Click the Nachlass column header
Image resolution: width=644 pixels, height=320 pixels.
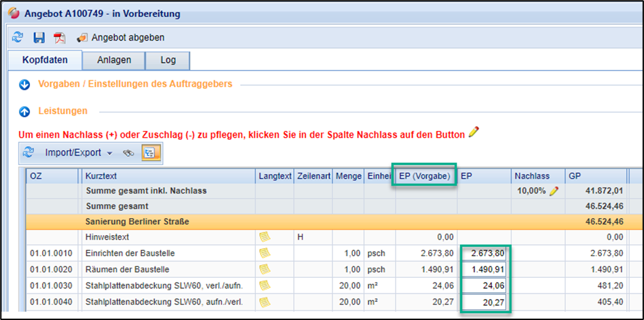coord(537,176)
